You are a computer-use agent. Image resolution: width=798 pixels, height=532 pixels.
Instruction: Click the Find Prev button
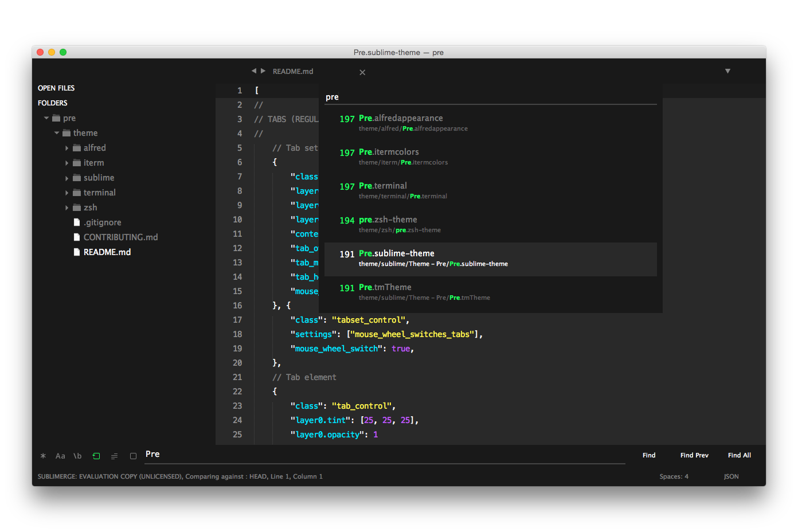pos(694,455)
